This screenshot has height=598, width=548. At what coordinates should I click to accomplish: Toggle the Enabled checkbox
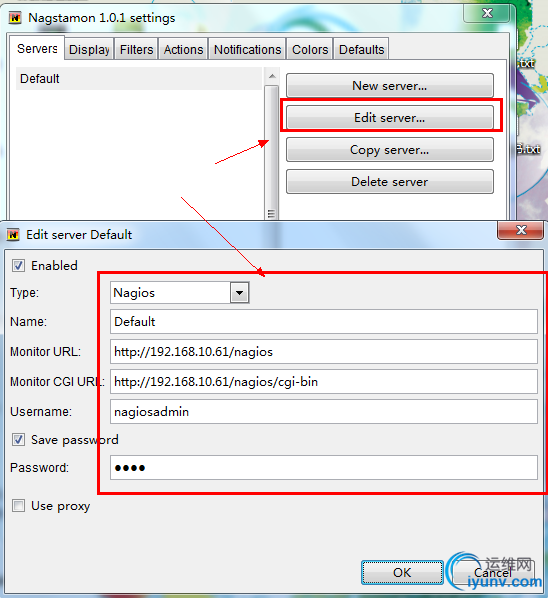[x=18, y=265]
